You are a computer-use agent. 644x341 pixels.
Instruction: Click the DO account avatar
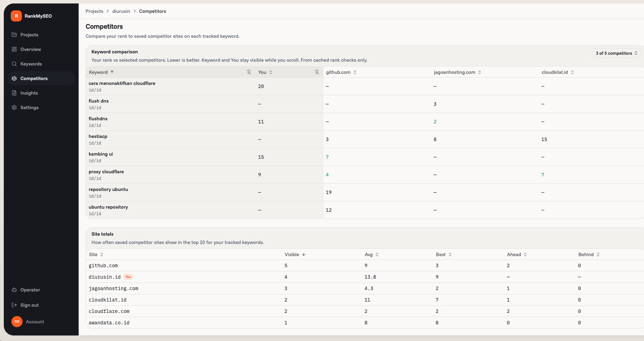(17, 322)
